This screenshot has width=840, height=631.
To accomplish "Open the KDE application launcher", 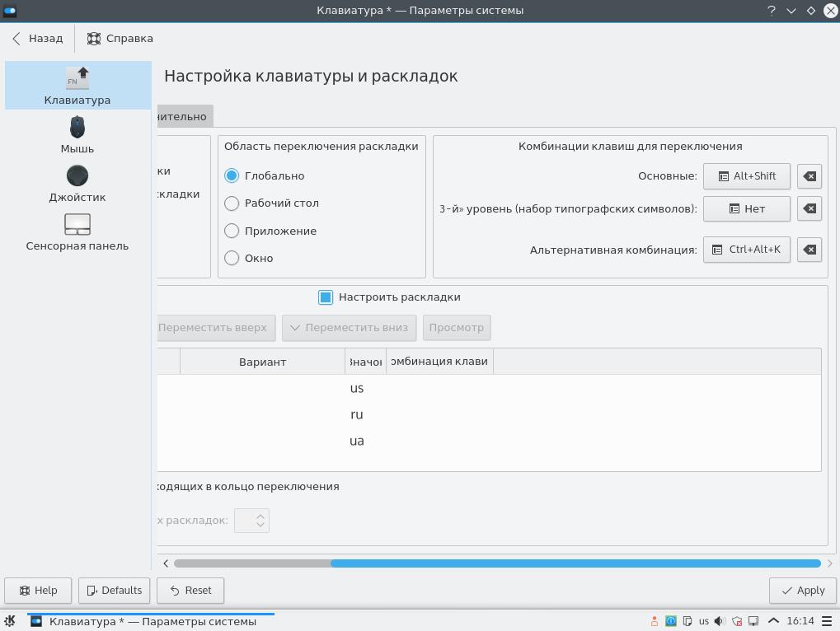I will tap(11, 621).
